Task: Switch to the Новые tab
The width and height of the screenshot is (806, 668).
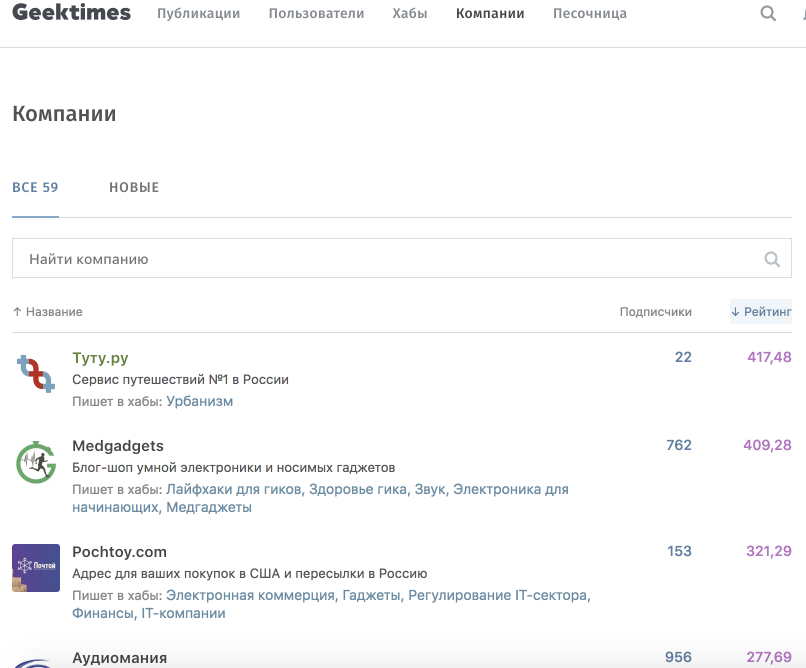Action: [134, 187]
